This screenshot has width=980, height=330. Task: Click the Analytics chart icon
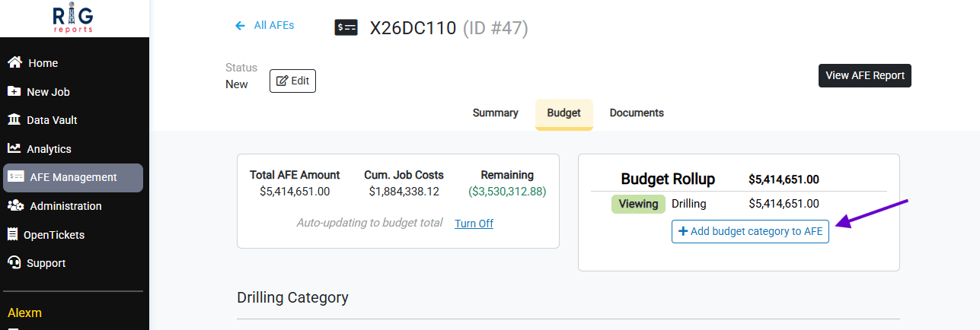click(14, 148)
